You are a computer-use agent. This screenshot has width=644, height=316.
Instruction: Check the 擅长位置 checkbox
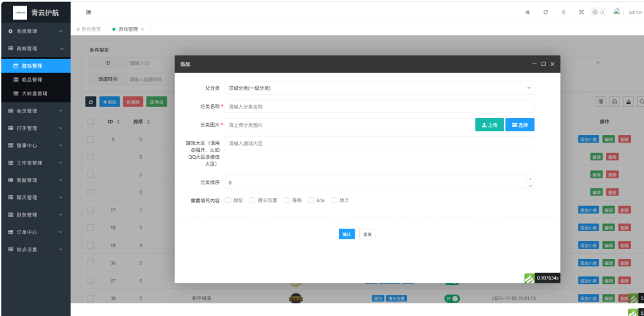pyautogui.click(x=253, y=200)
